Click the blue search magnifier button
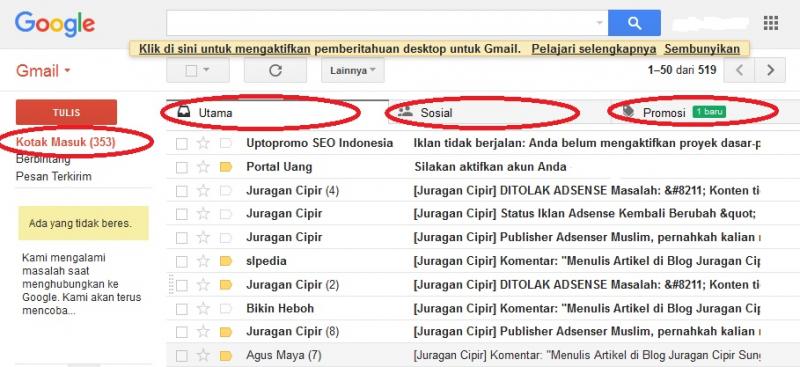Viewport: 800px width, 367px height. click(634, 23)
